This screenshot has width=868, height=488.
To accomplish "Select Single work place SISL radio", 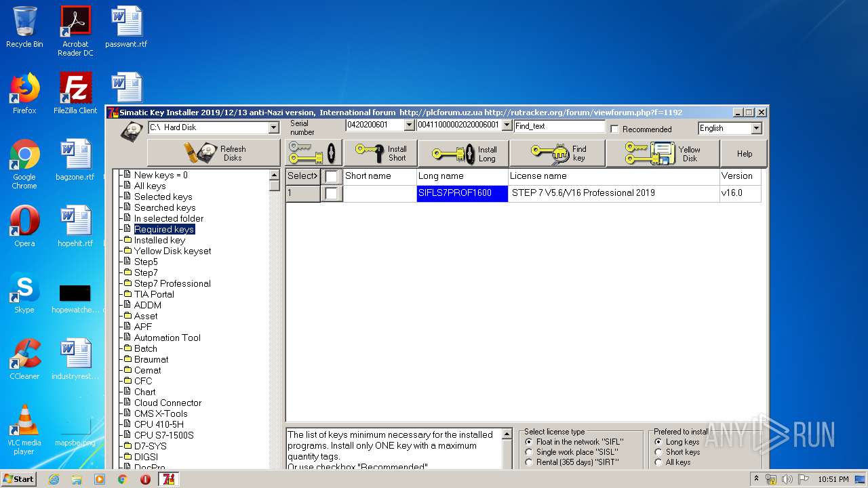I will tap(529, 452).
